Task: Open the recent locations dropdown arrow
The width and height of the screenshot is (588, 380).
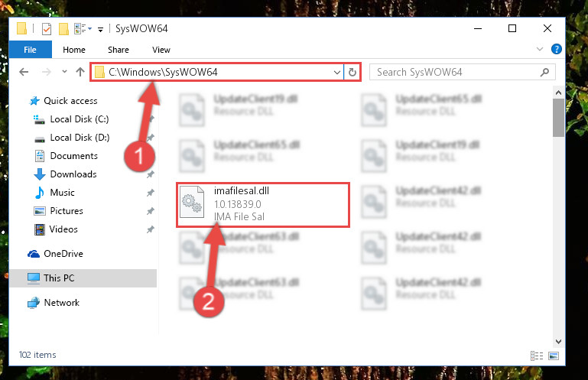Action: [x=64, y=72]
